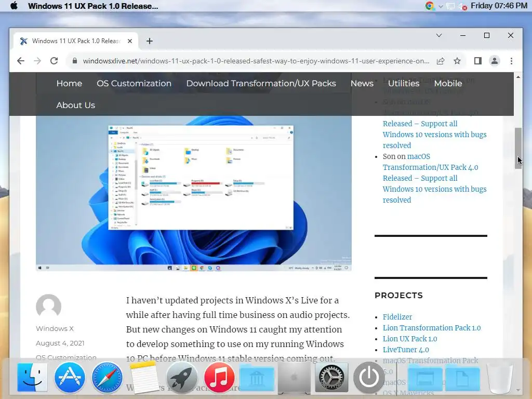Screen dimensions: 532x399
Task: Click the page vertical scrollbar thumb
Action: [518, 148]
